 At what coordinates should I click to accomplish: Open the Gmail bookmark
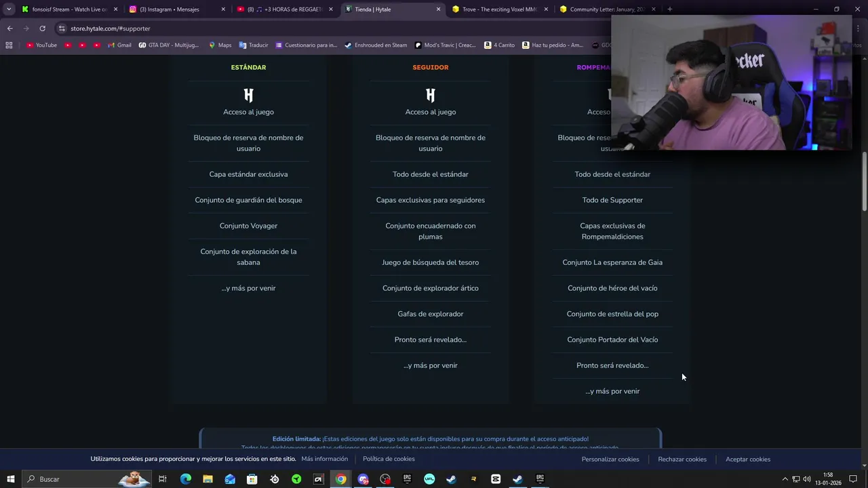tap(119, 45)
